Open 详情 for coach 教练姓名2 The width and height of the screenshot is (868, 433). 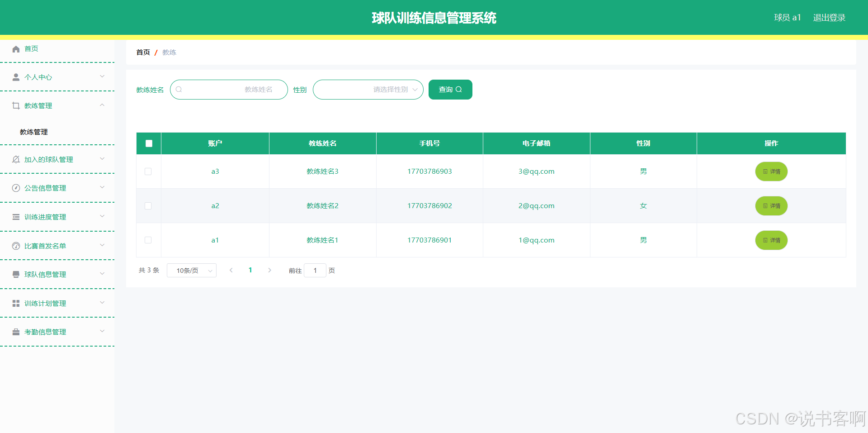pyautogui.click(x=771, y=206)
